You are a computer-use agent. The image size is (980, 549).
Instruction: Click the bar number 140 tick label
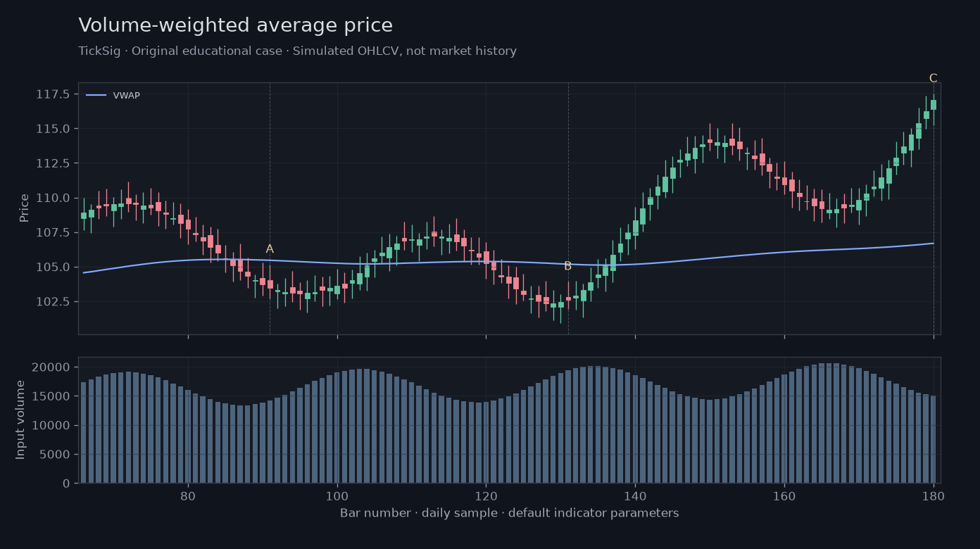(635, 495)
